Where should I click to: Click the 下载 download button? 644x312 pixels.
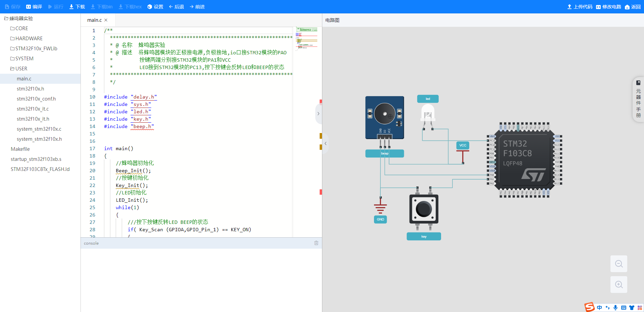tap(77, 7)
